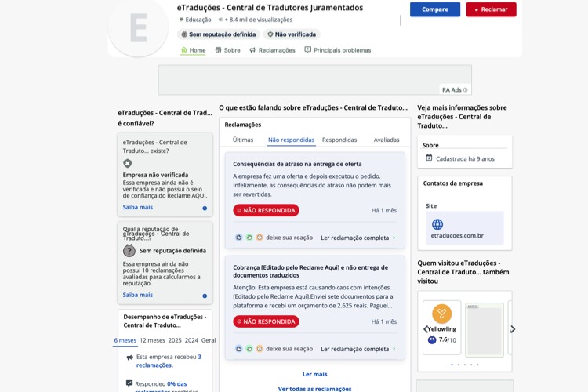588x392 pixels.
Task: Click the '+ 8.4 mil de visualizações' eye icon
Action: [x=221, y=20]
